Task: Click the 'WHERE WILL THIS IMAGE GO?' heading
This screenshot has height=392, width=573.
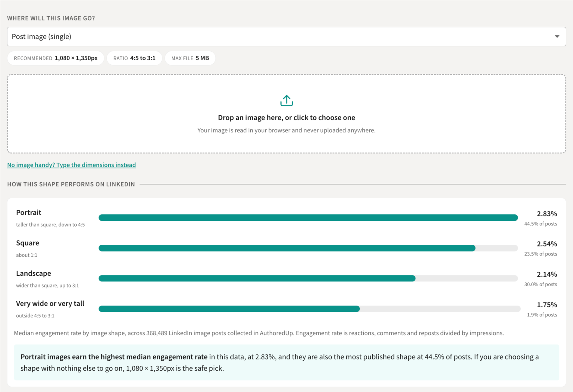Action: [x=51, y=18]
